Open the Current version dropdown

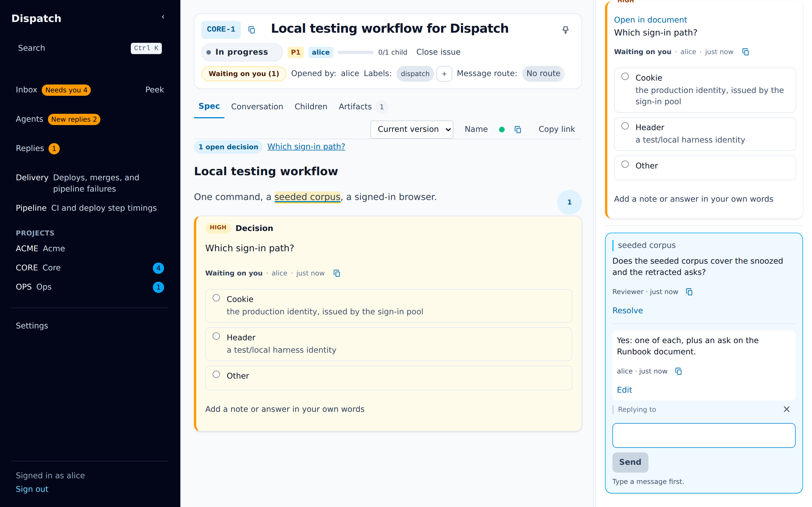click(x=412, y=130)
